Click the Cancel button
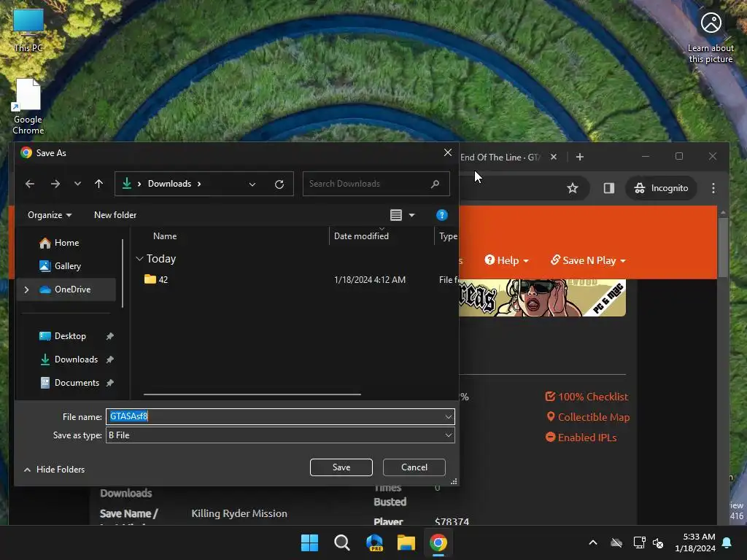 tap(414, 467)
